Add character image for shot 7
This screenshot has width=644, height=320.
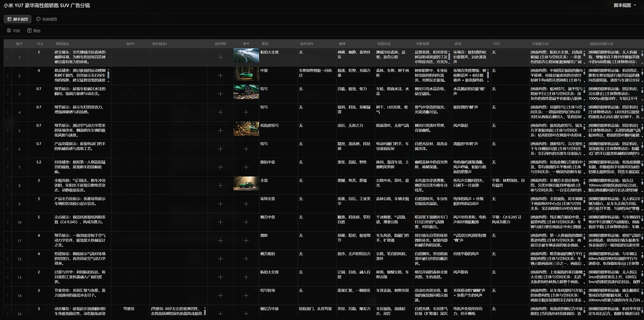point(220,167)
